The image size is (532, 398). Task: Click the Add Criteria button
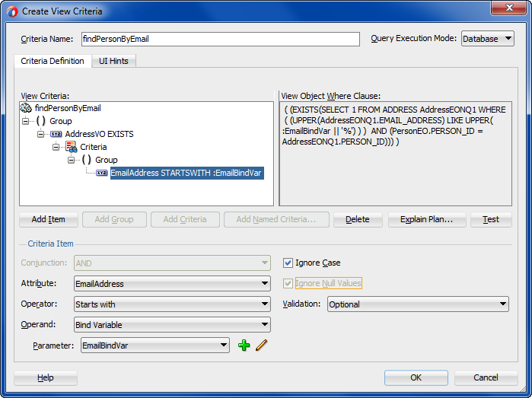pyautogui.click(x=185, y=219)
